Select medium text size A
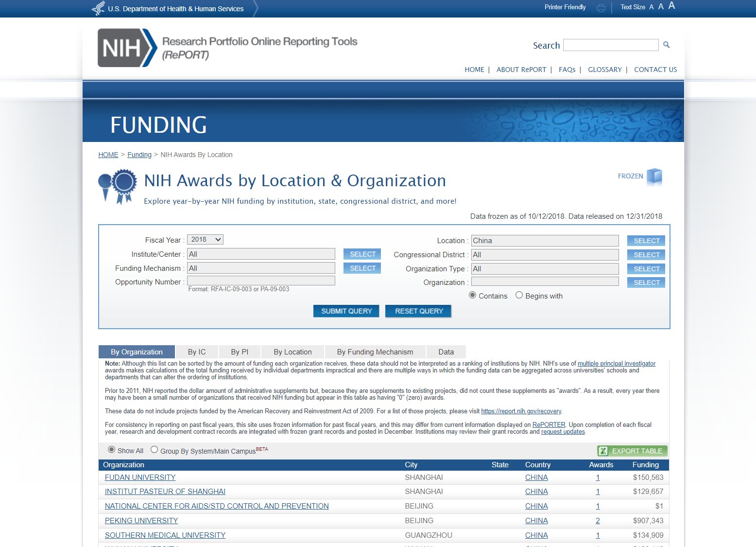Viewport: 756px width, 547px height. 661,7
